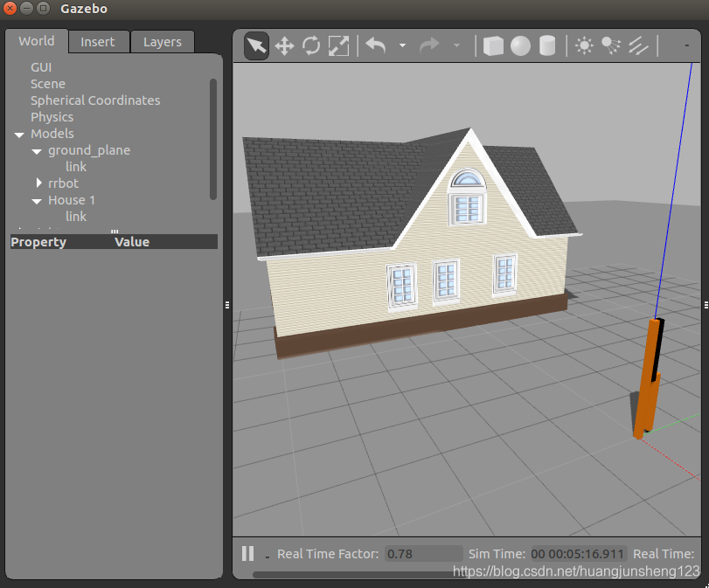Viewport: 709px width, 588px height.
Task: Click the Sim Time value field
Action: [x=579, y=554]
